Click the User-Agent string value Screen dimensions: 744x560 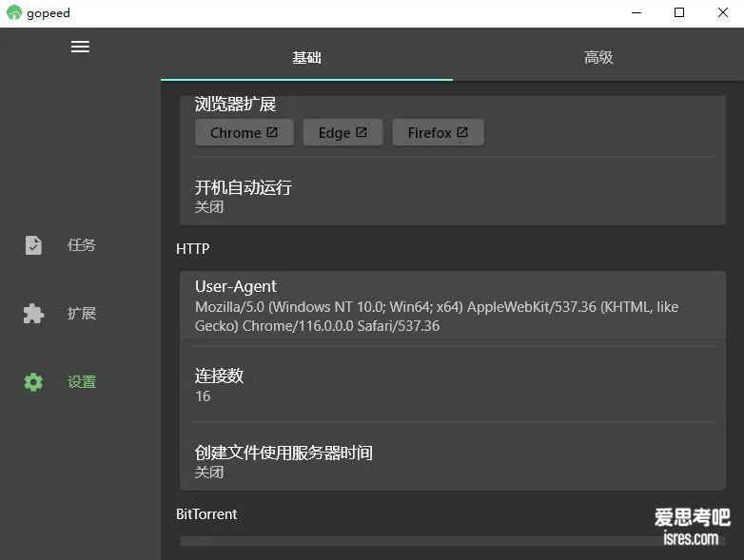click(x=437, y=317)
